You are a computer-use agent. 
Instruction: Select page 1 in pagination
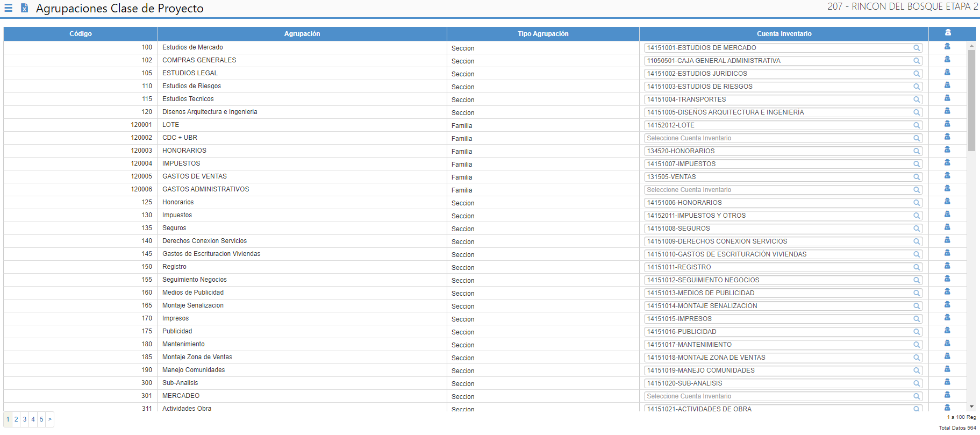pyautogui.click(x=8, y=419)
